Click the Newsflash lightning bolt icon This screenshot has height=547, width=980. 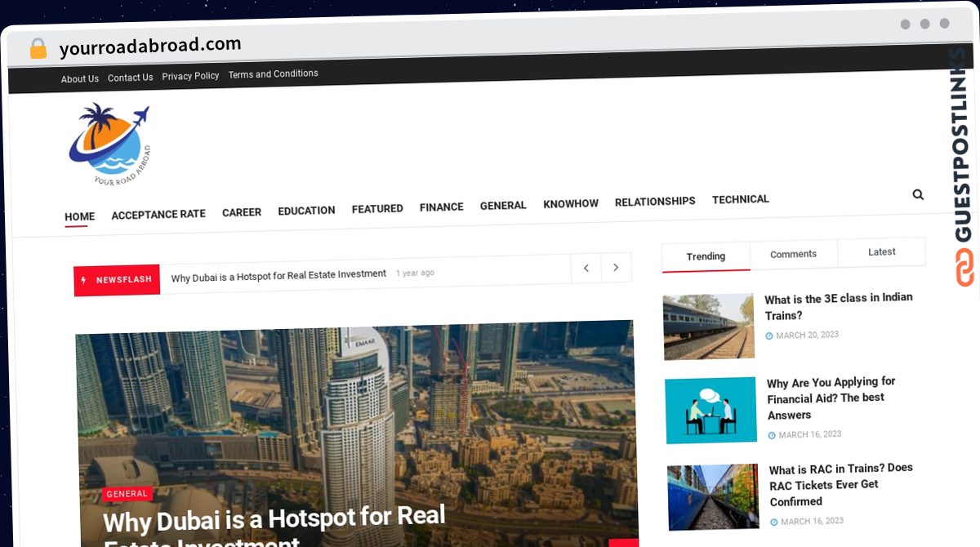click(84, 280)
